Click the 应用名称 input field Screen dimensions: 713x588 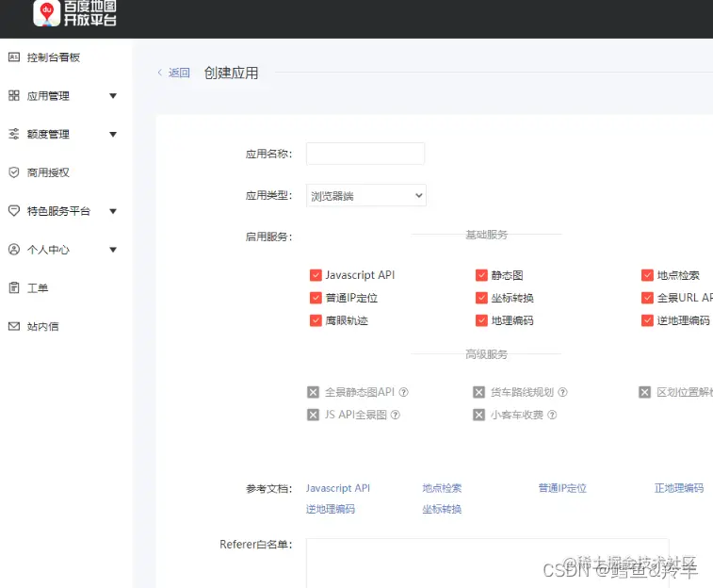click(x=365, y=154)
